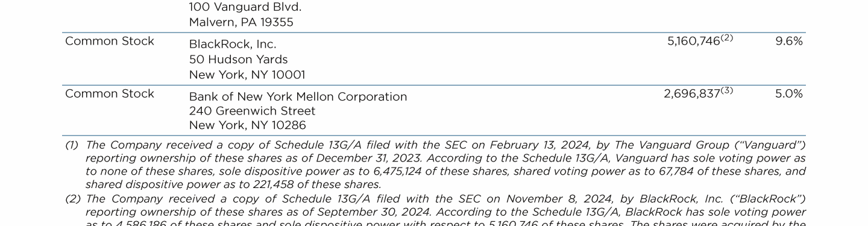
Task: Open superscript footnote reference (2)
Action: [x=727, y=38]
